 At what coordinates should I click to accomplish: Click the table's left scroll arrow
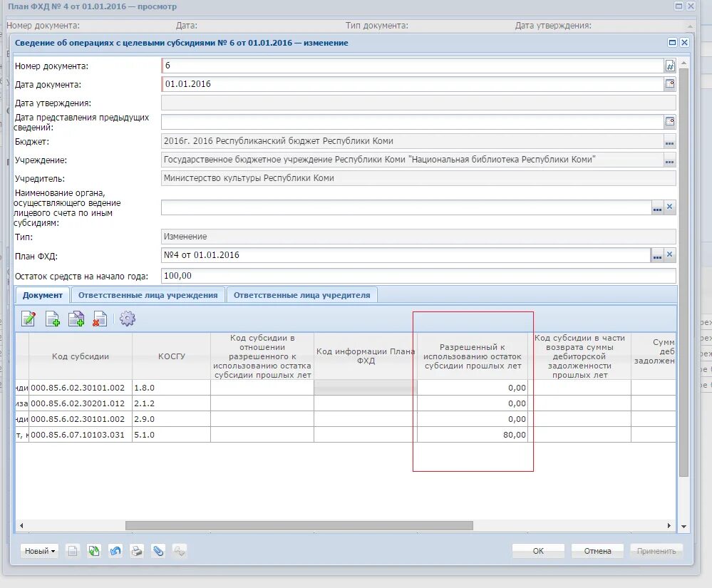[x=21, y=525]
